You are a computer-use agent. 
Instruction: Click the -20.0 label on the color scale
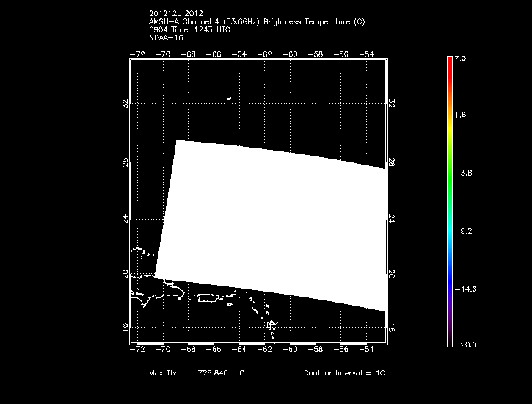click(x=464, y=345)
